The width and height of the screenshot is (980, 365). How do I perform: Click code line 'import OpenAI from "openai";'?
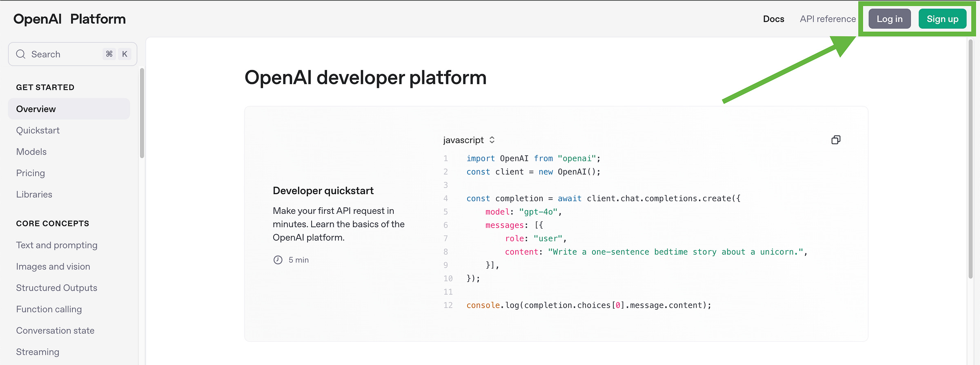(533, 159)
